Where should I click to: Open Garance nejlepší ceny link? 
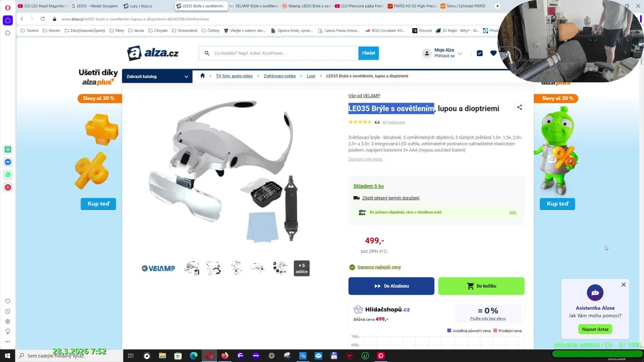point(379,267)
